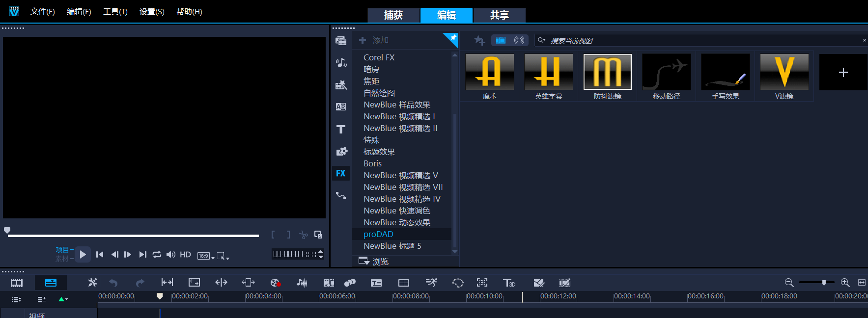
Task: Click the add to favorites star icon
Action: (x=479, y=40)
